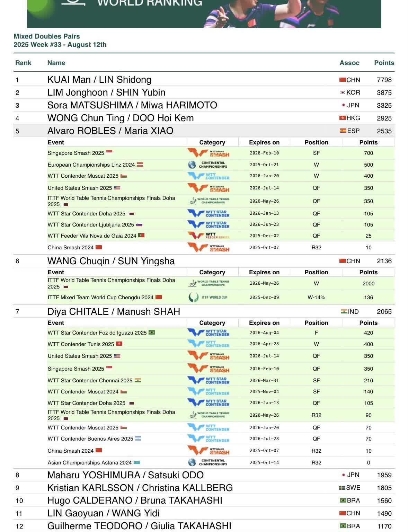Viewport: 408px width, 532px height.
Task: Click the Name column header
Action: (56, 63)
